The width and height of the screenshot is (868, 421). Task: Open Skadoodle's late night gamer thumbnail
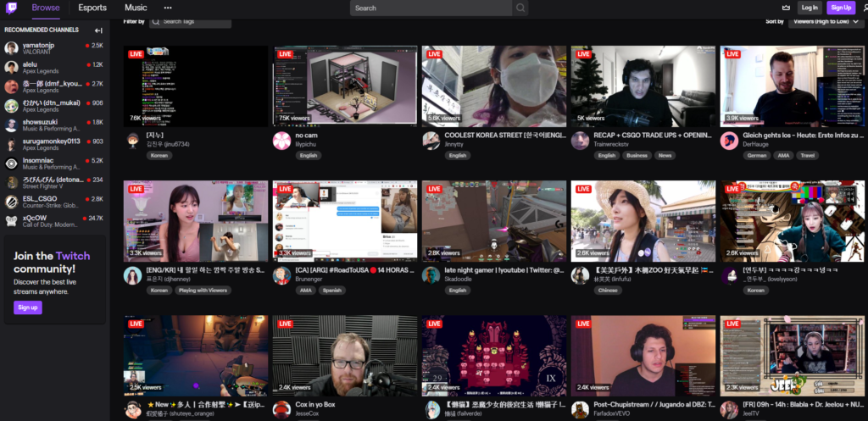[x=494, y=221]
